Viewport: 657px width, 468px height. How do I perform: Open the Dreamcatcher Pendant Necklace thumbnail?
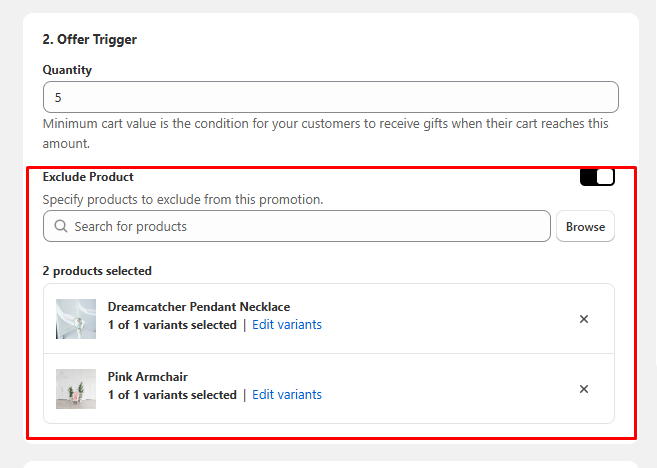pyautogui.click(x=76, y=319)
